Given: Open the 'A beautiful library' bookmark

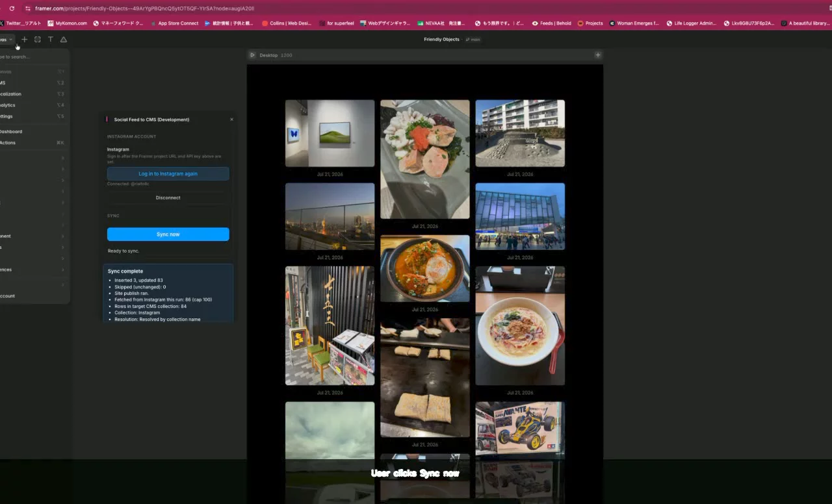Looking at the screenshot, I should [805, 23].
